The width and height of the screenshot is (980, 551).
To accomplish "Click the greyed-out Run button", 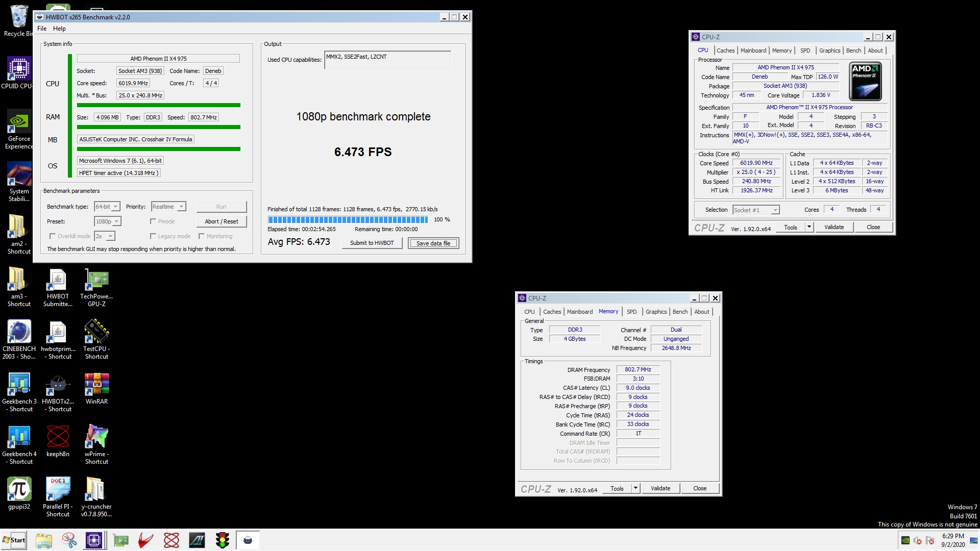I will coord(222,207).
